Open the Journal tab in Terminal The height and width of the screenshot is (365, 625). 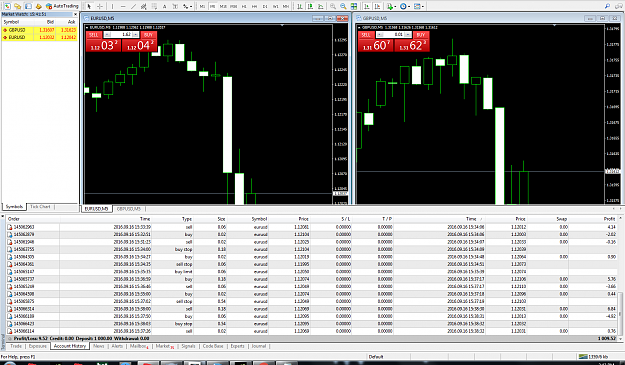click(x=259, y=346)
